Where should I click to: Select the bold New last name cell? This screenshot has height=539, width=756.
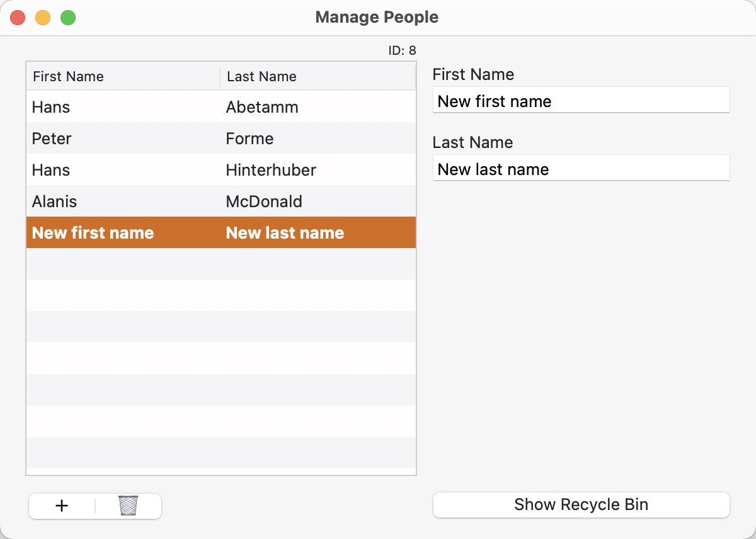coord(318,233)
